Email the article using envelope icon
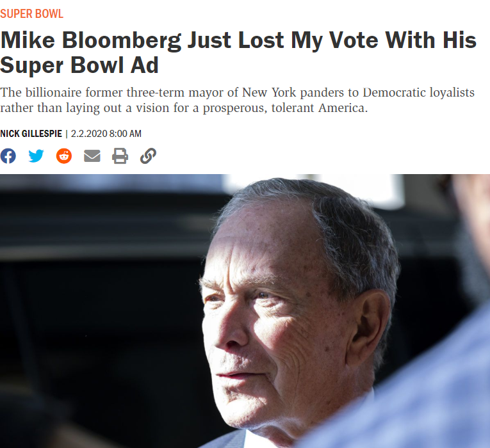Image resolution: width=490 pixels, height=448 pixels. tap(92, 156)
